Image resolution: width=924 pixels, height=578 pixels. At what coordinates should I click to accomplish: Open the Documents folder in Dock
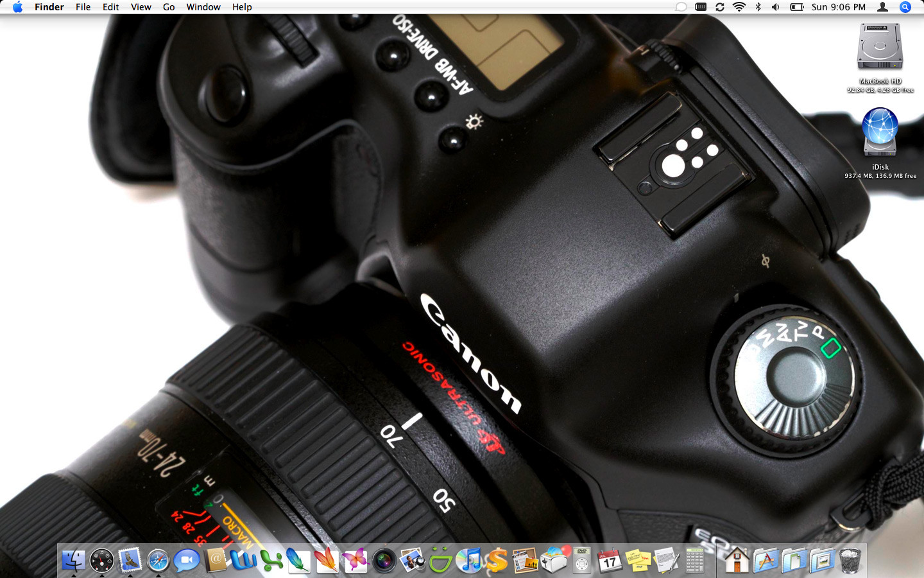(x=794, y=561)
